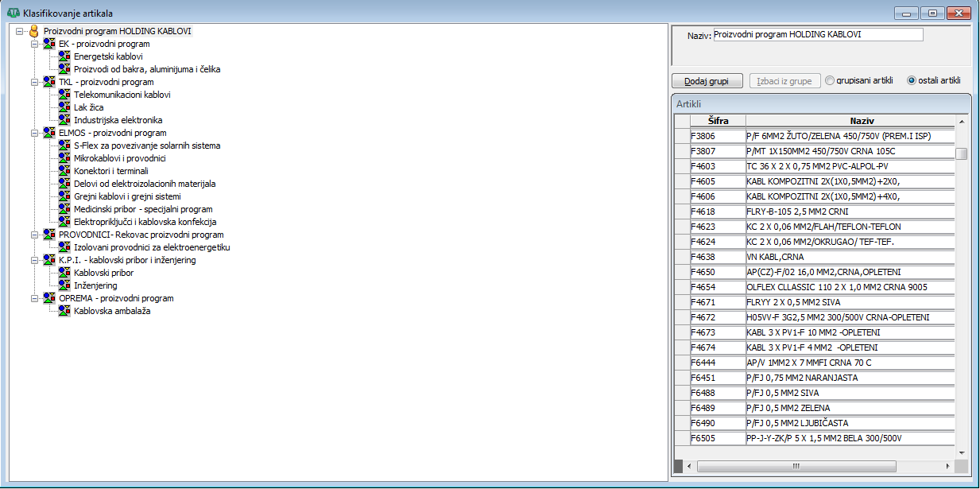980x489 pixels.
Task: Click the icon next to Lak žica
Action: pos(64,107)
